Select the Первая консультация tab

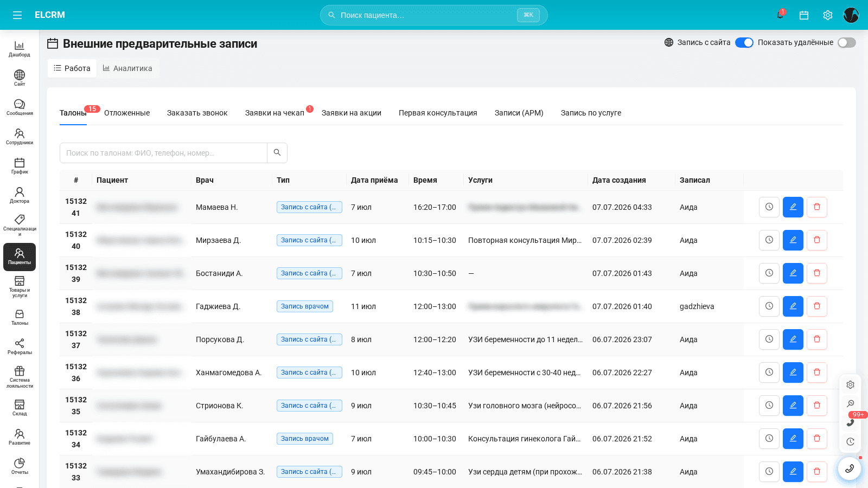[438, 113]
